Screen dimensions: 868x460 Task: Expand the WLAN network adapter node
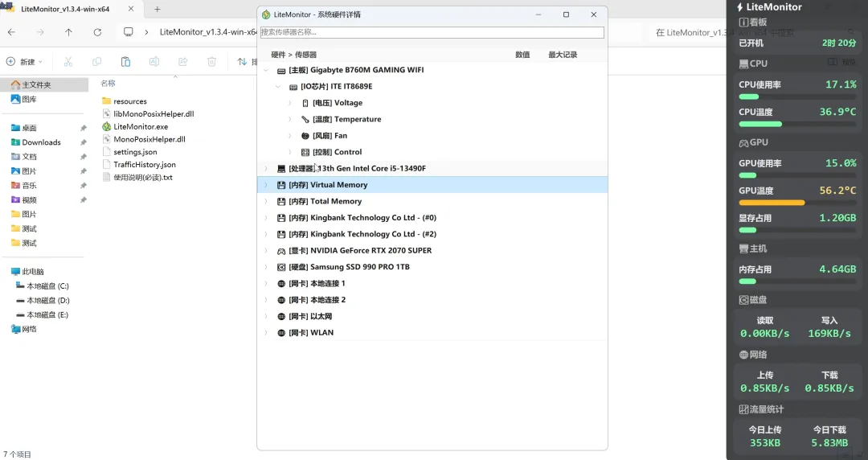click(266, 333)
